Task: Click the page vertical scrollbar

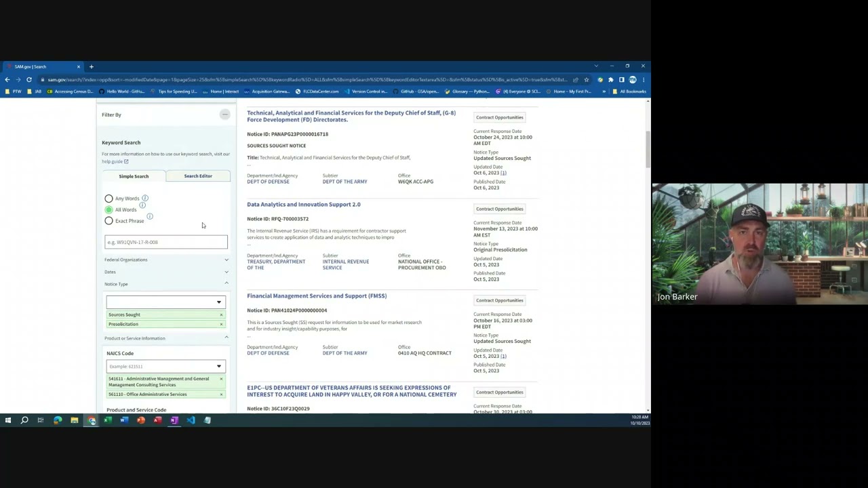Action: tap(648, 149)
